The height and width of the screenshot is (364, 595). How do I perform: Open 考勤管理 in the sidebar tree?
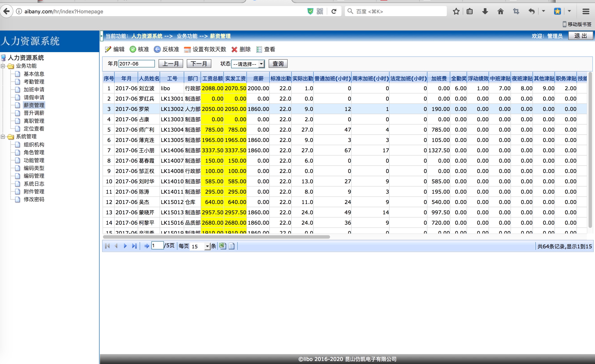34,82
